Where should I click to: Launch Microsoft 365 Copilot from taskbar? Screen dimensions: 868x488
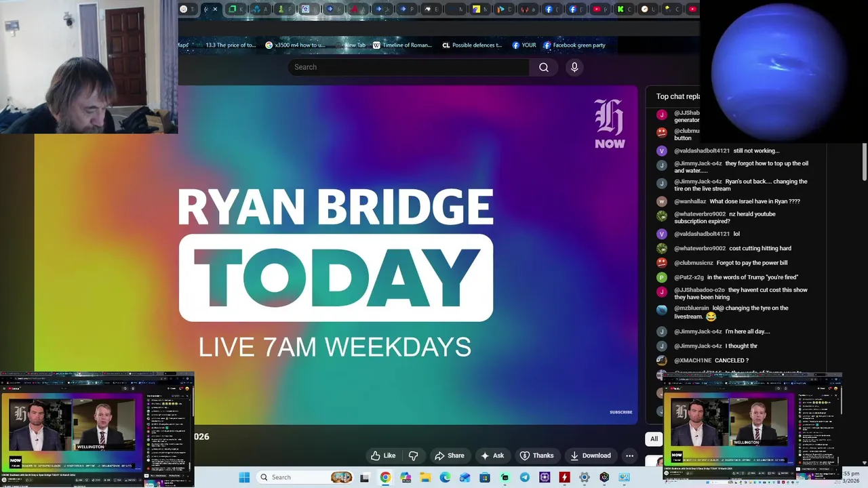click(x=406, y=477)
